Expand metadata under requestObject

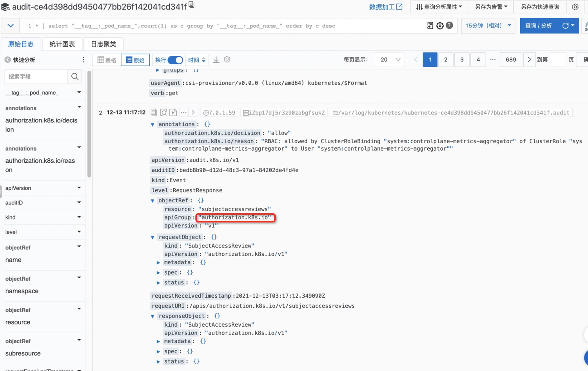[158, 263]
